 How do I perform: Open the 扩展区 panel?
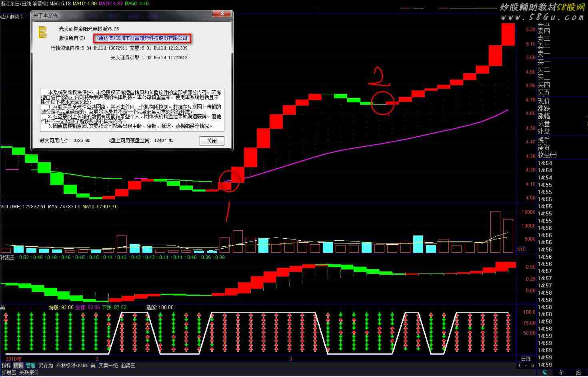tap(9, 373)
